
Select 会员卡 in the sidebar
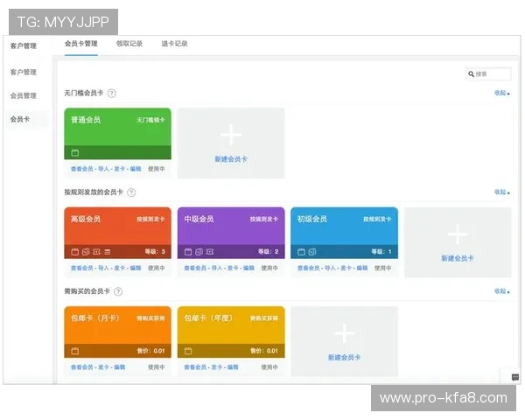(x=20, y=119)
